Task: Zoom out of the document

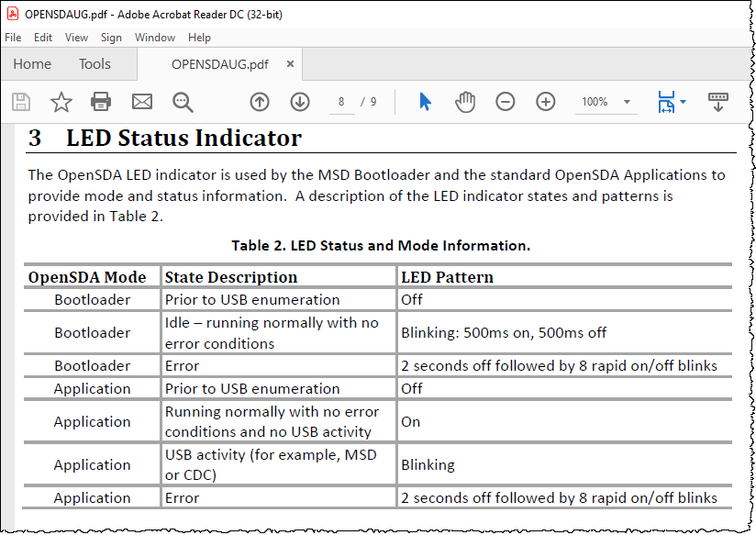Action: pyautogui.click(x=506, y=102)
